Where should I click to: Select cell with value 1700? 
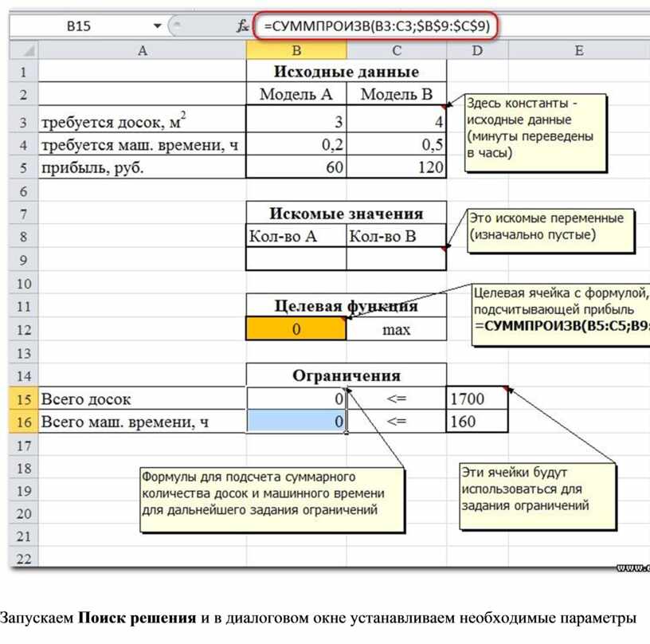[x=477, y=399]
